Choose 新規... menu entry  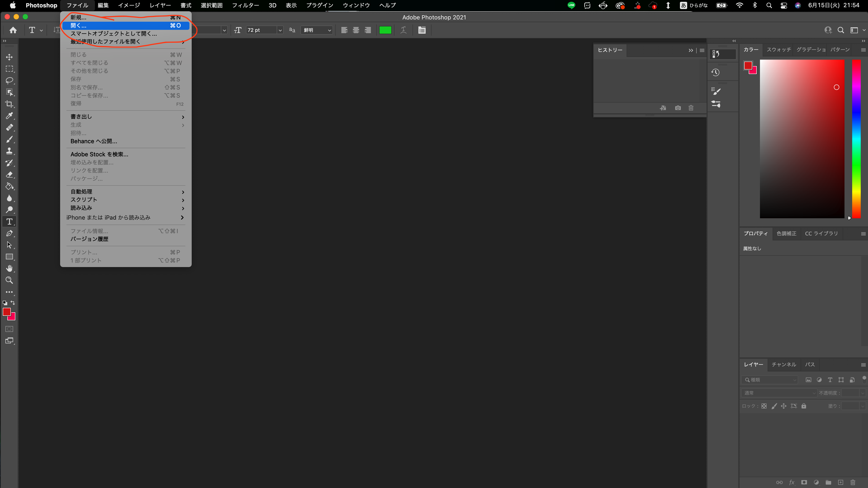point(126,18)
